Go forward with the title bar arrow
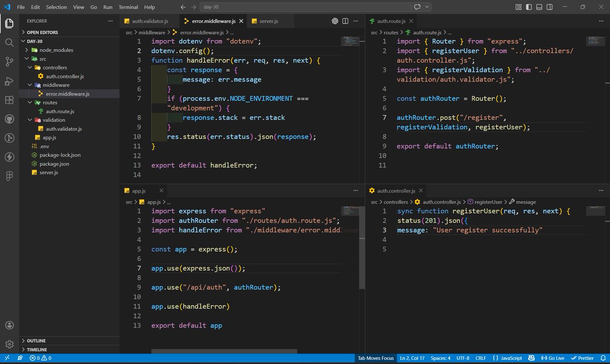The image size is (610, 364). (194, 7)
